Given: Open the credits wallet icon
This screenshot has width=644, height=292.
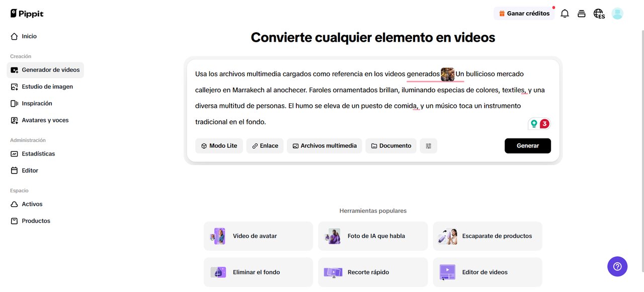Looking at the screenshot, I should point(582,14).
